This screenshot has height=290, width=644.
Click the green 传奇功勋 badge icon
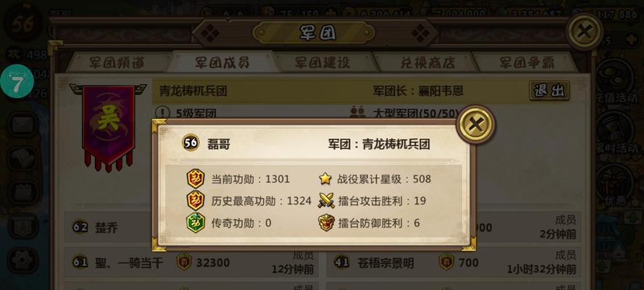point(196,223)
